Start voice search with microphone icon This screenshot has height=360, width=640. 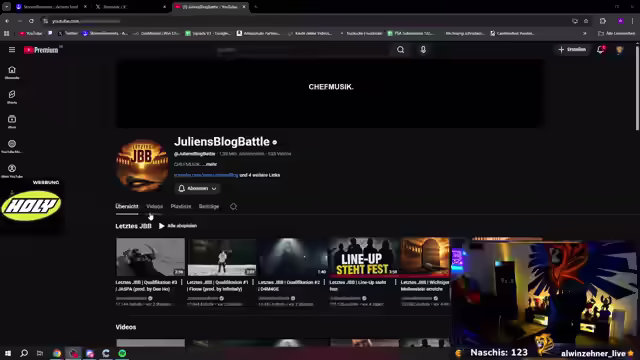click(x=423, y=50)
